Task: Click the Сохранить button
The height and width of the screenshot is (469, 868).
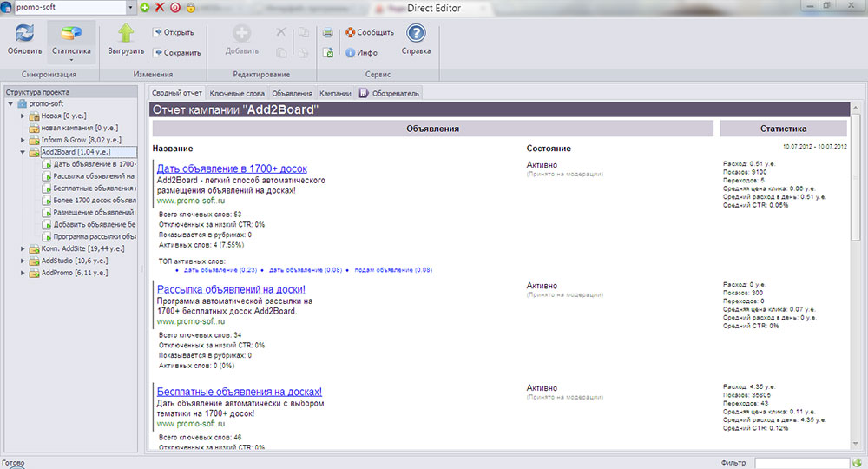Action: (177, 53)
